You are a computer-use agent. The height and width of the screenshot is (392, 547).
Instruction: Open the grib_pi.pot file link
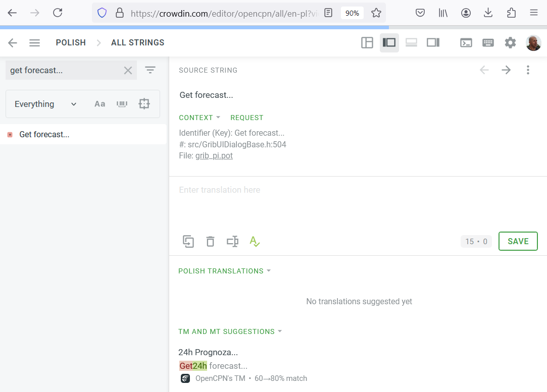click(214, 156)
